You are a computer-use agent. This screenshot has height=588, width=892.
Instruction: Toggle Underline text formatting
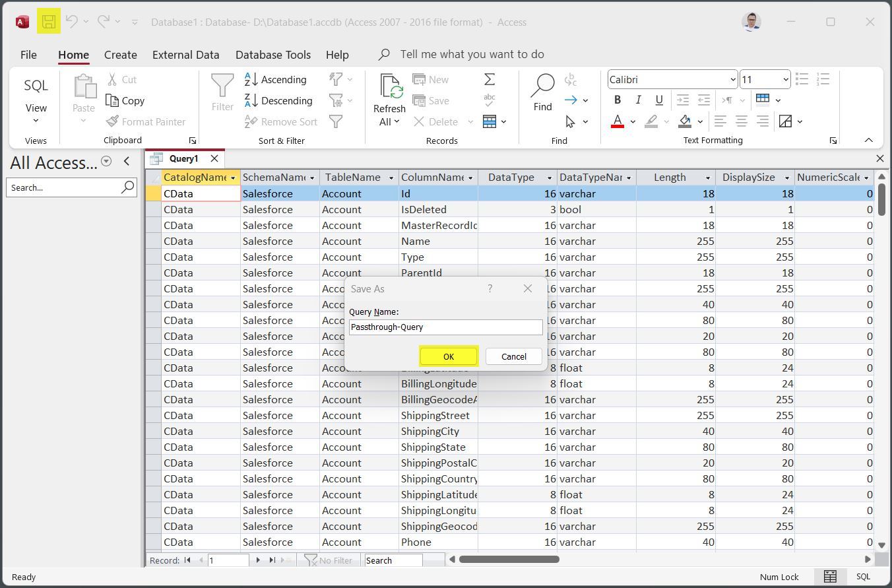coord(658,100)
